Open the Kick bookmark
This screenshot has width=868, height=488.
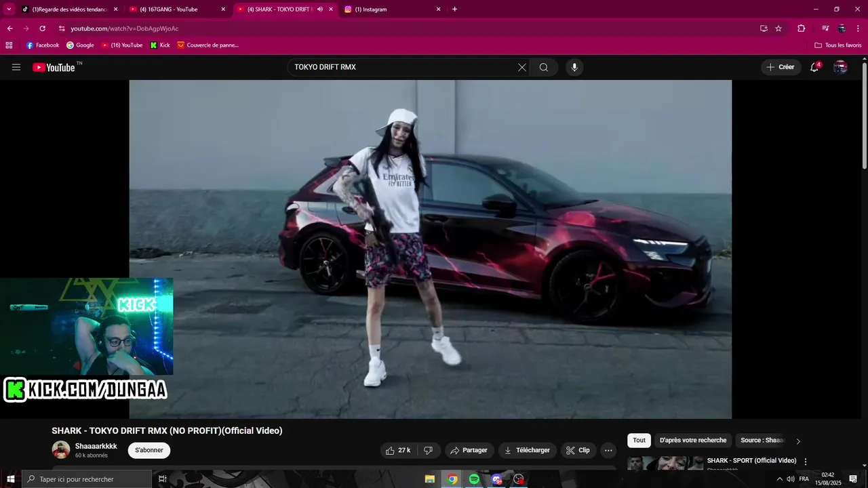point(160,45)
